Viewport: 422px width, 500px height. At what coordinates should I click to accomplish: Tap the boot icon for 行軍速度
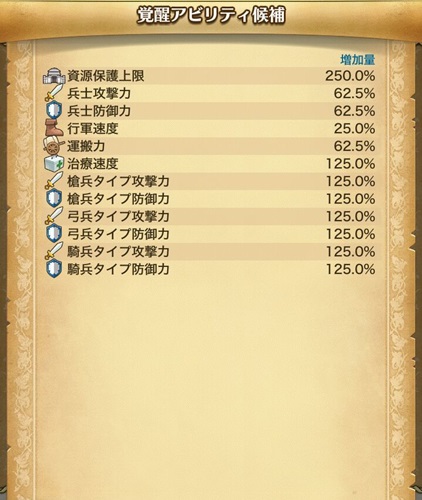coord(54,128)
